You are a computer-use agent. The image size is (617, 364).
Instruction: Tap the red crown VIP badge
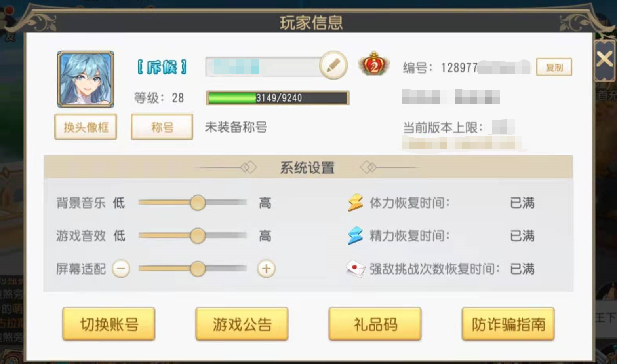373,64
